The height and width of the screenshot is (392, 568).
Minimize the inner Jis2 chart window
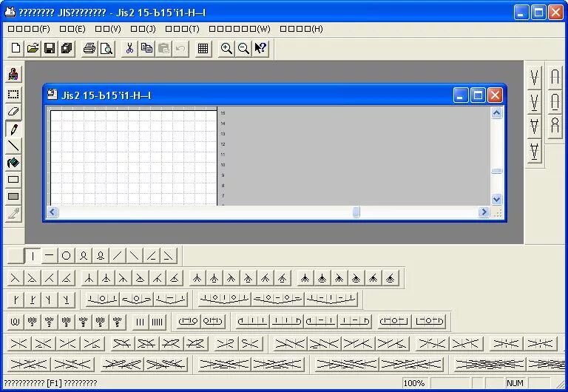pos(461,95)
